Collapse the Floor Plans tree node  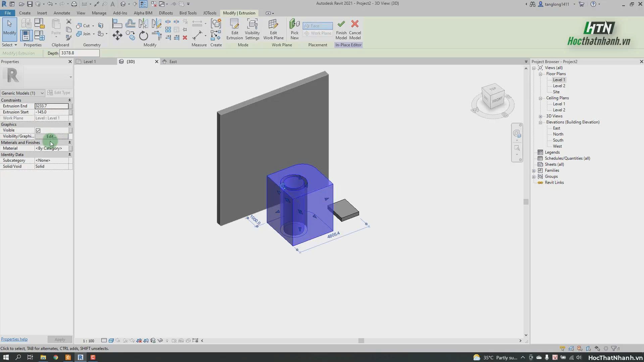coord(540,74)
